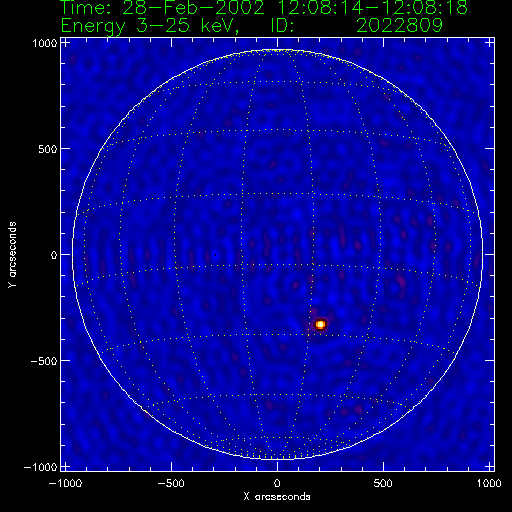This screenshot has height=512, width=512.
Task: Click the small black dot left of center
Action: [x=216, y=255]
